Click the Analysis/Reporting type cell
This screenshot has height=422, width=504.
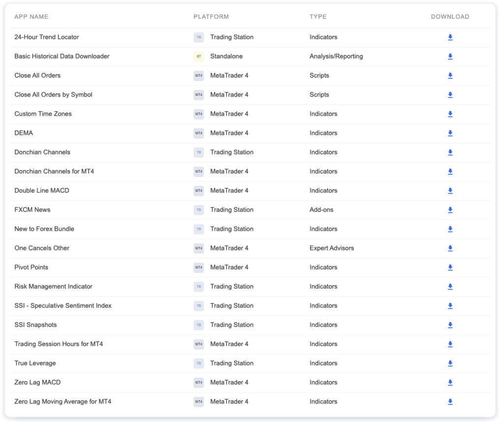336,56
